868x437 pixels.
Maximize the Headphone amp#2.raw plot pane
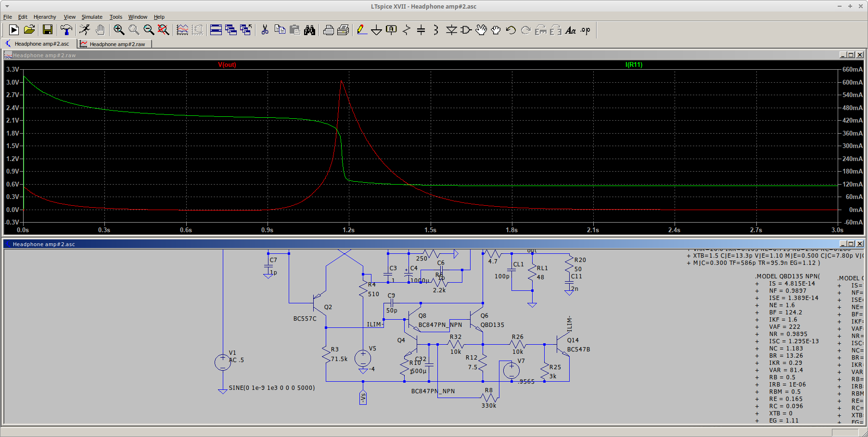(851, 55)
